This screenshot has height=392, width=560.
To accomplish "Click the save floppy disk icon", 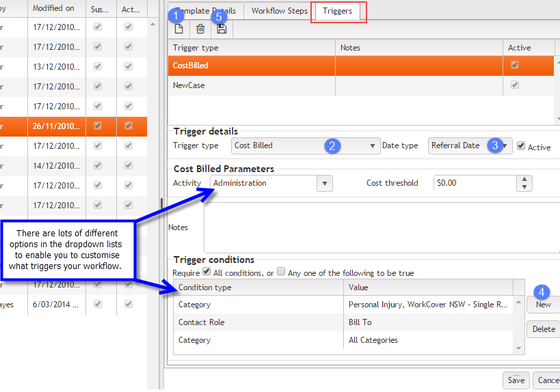I will click(222, 29).
